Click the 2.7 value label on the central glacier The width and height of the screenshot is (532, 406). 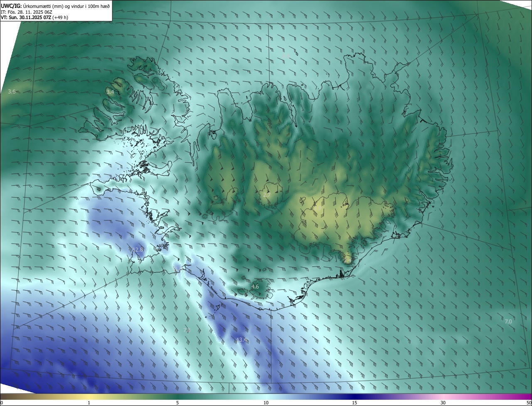click(267, 195)
